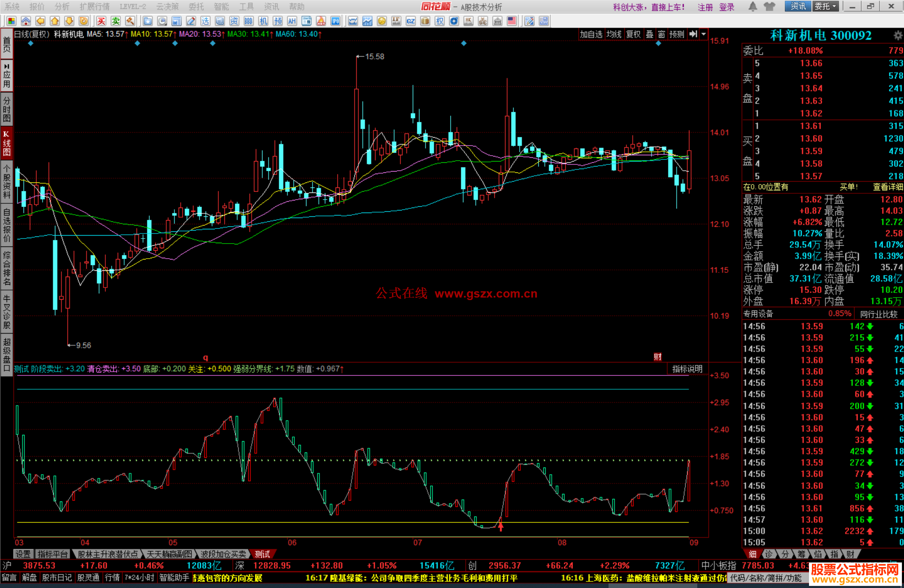This screenshot has width=904, height=588.
Task: Switch to the 波段加仓买卖 indicator tab
Action: click(x=223, y=554)
